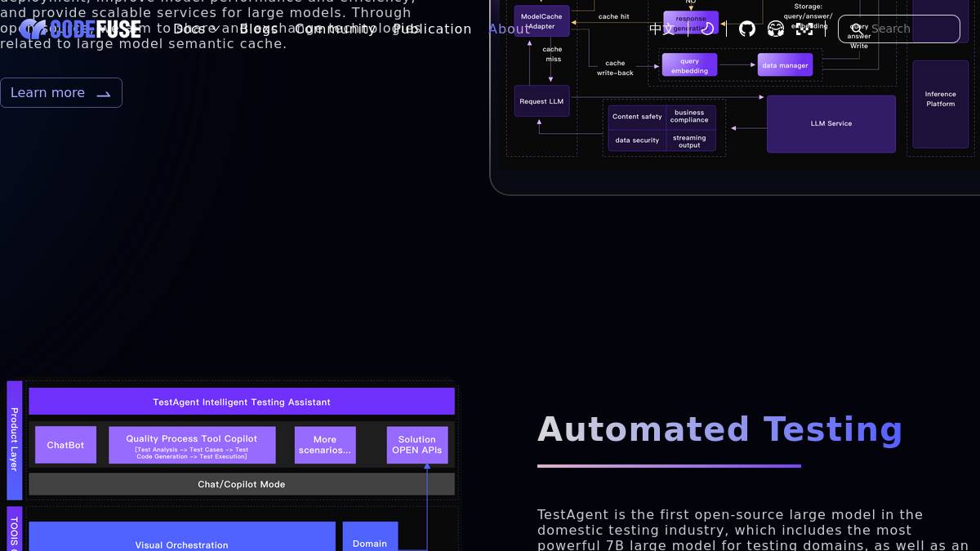Click the ModelCache Adapter node in the diagram
Screen dimensions: 980x551
(x=541, y=20)
